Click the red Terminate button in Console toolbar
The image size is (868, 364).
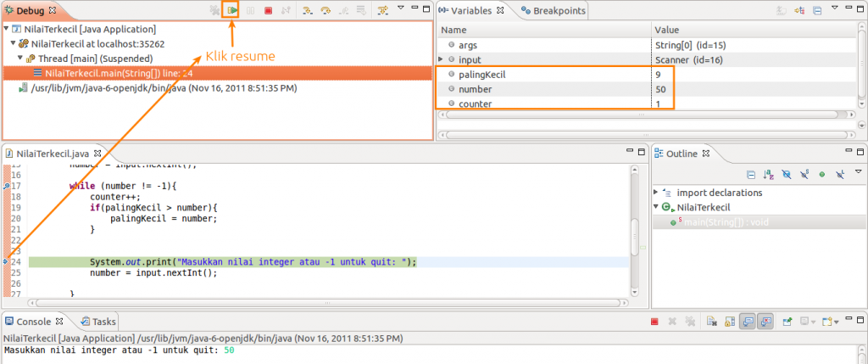pyautogui.click(x=654, y=322)
